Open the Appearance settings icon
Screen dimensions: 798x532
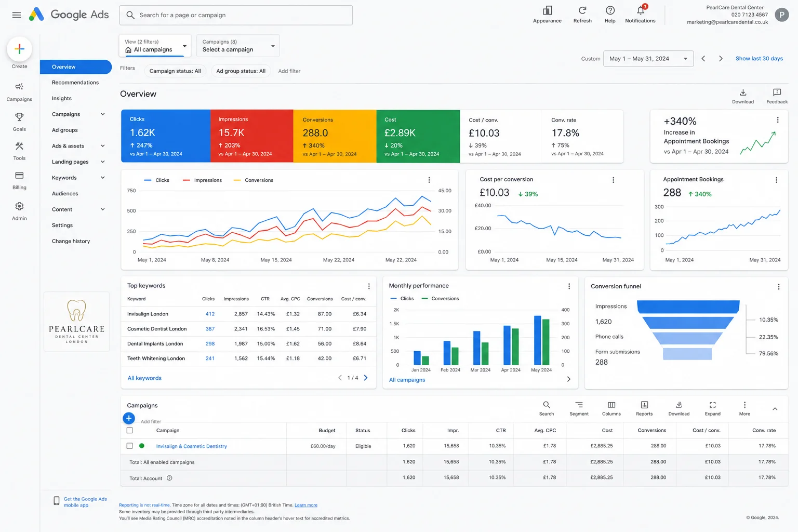[x=547, y=10]
